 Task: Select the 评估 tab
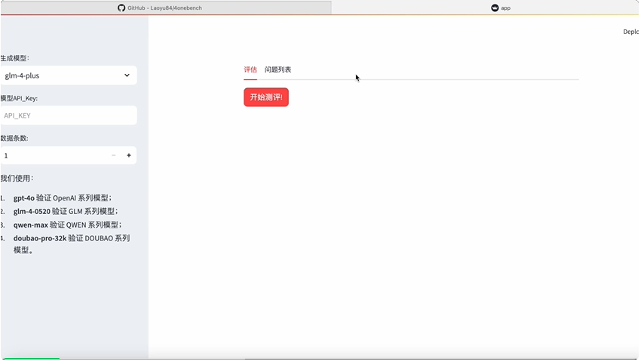click(x=250, y=70)
